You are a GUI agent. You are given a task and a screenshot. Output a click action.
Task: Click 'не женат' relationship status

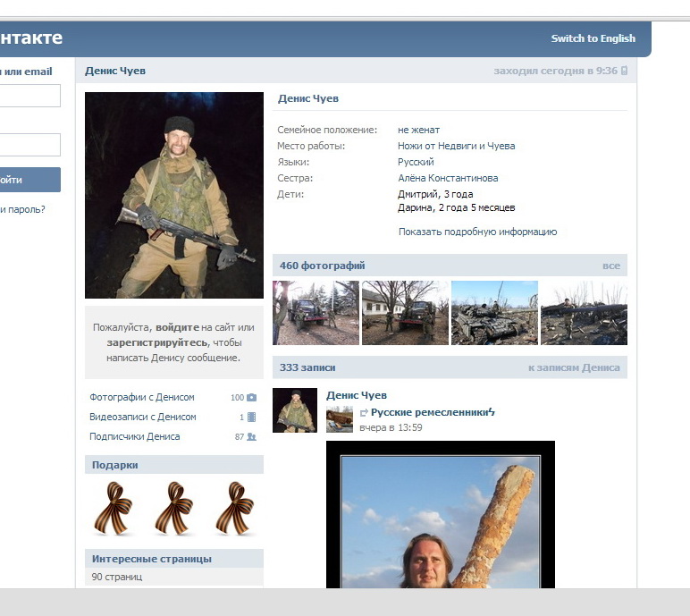click(x=418, y=130)
